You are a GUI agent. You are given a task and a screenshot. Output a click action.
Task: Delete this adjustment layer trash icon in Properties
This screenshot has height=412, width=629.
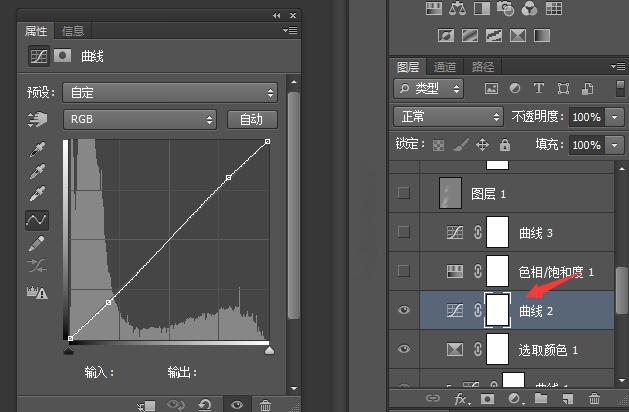[x=265, y=405]
